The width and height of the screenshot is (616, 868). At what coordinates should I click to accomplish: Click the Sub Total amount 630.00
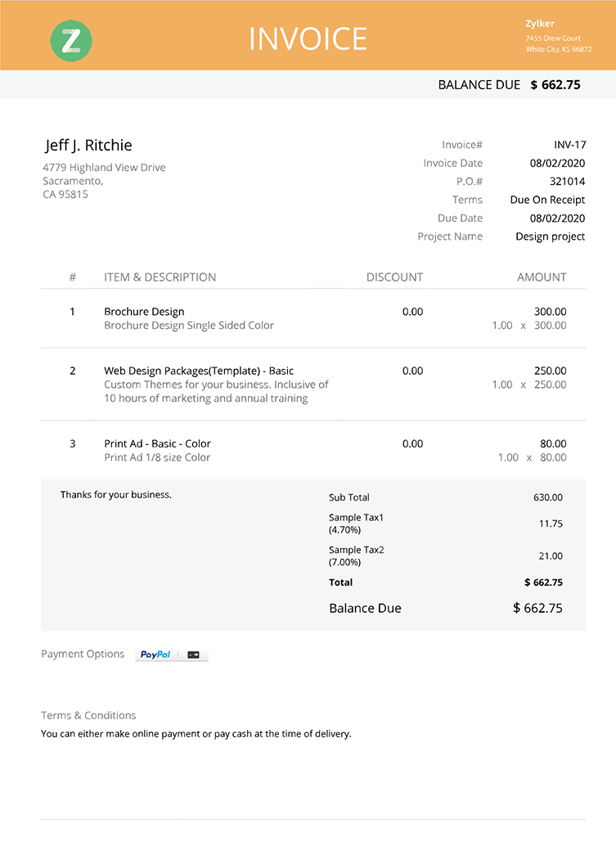(547, 497)
